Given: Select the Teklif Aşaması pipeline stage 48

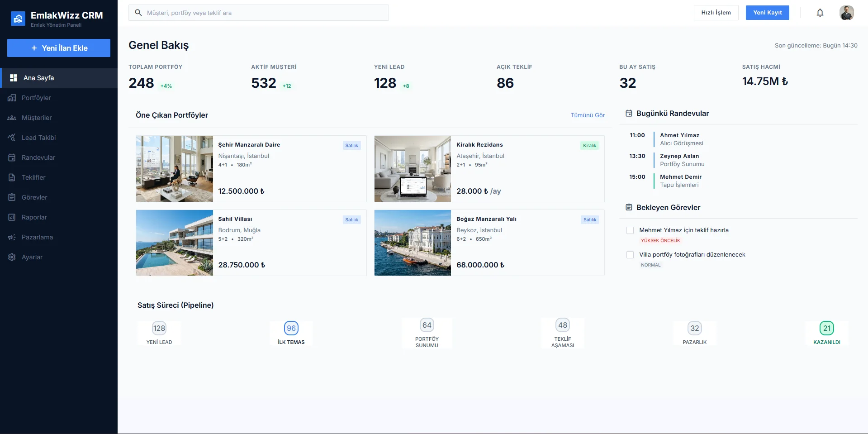Looking at the screenshot, I should click(x=563, y=333).
